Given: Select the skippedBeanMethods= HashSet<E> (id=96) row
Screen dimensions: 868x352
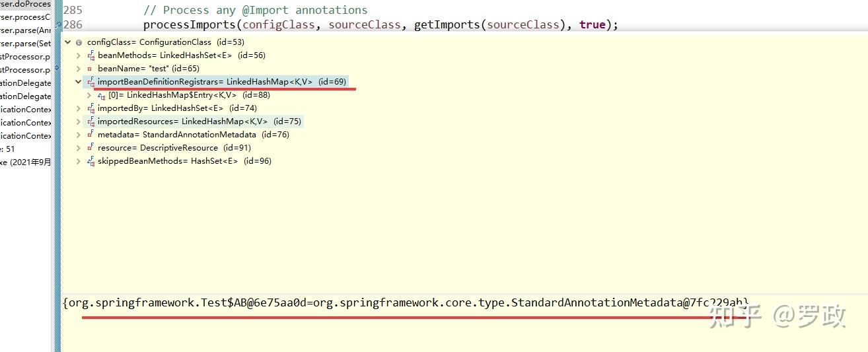Looking at the screenshot, I should 184,161.
